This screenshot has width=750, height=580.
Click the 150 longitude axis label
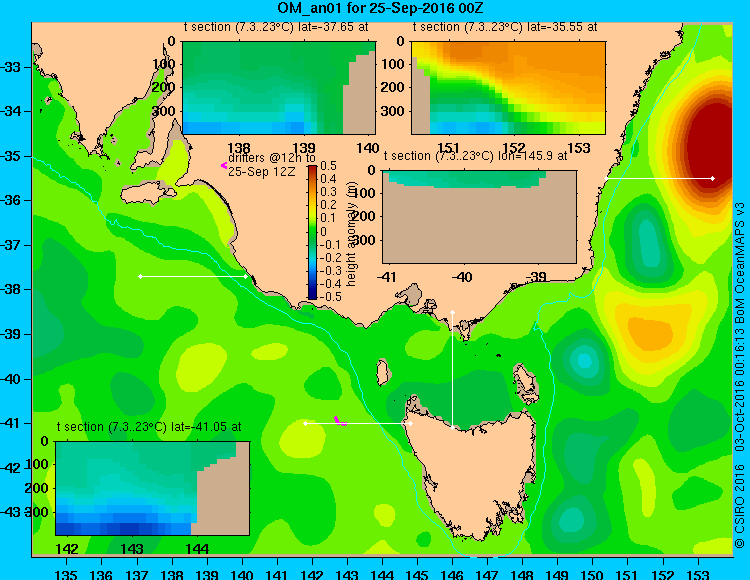point(593,575)
